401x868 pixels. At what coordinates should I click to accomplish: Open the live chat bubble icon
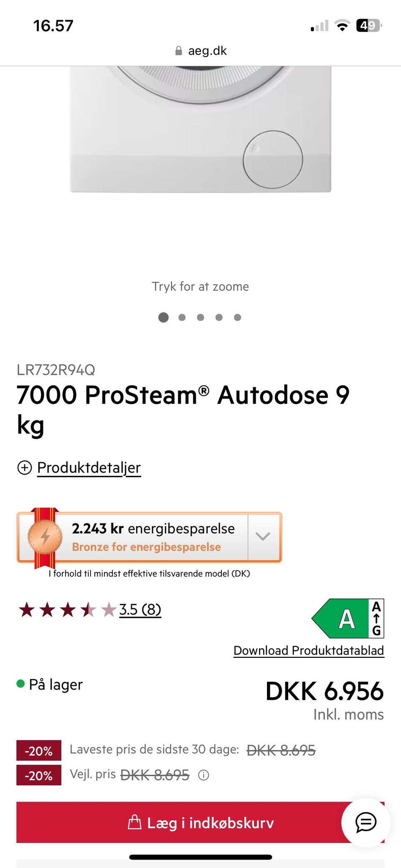click(366, 822)
